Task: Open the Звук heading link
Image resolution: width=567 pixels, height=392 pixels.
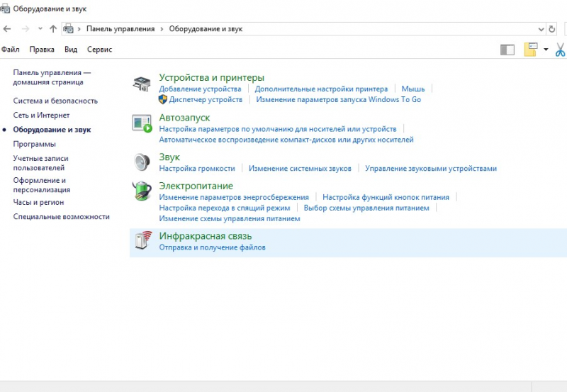Action: click(169, 157)
